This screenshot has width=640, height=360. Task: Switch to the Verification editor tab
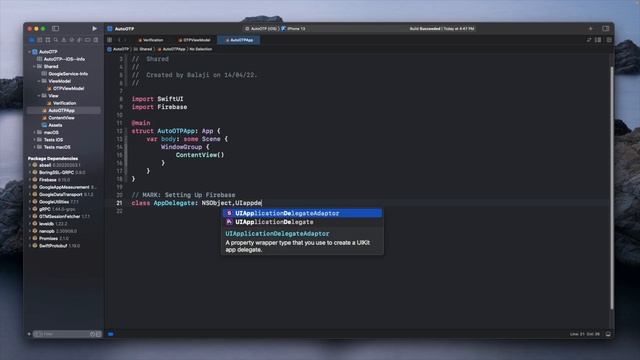(151, 40)
